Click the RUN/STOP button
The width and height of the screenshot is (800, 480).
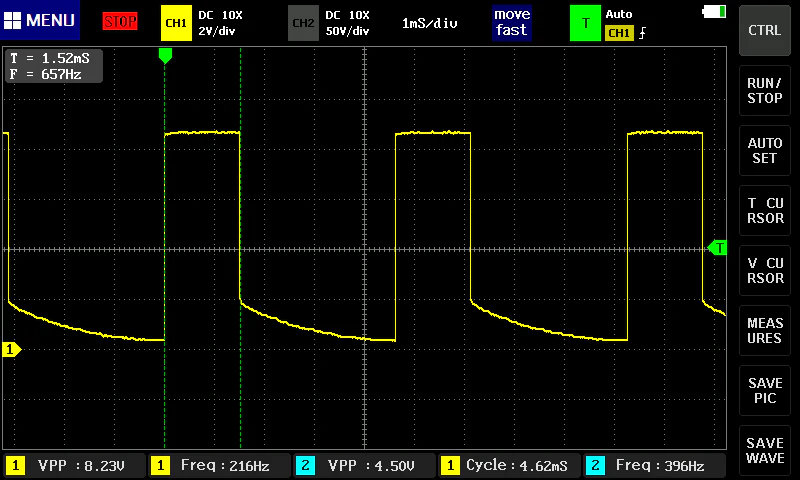764,91
